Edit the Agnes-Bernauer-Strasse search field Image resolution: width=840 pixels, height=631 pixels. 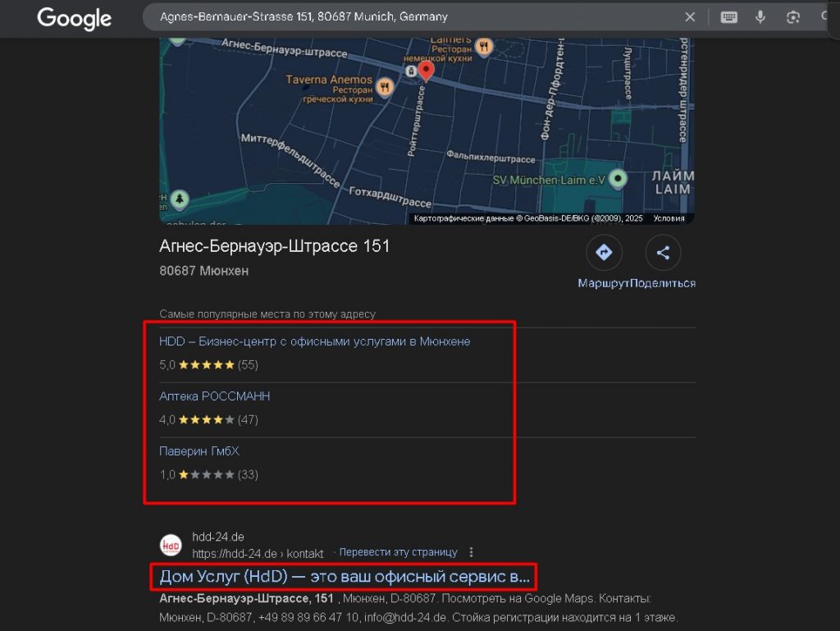[x=413, y=16]
